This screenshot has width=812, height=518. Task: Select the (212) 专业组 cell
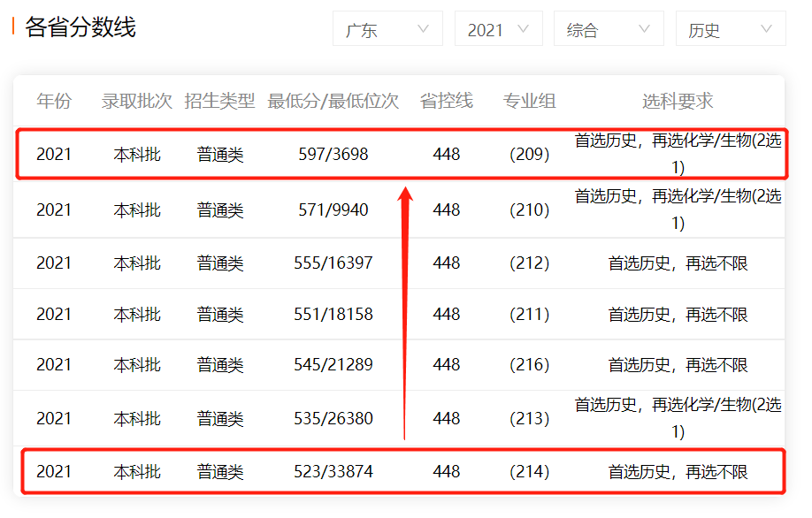[x=529, y=263]
